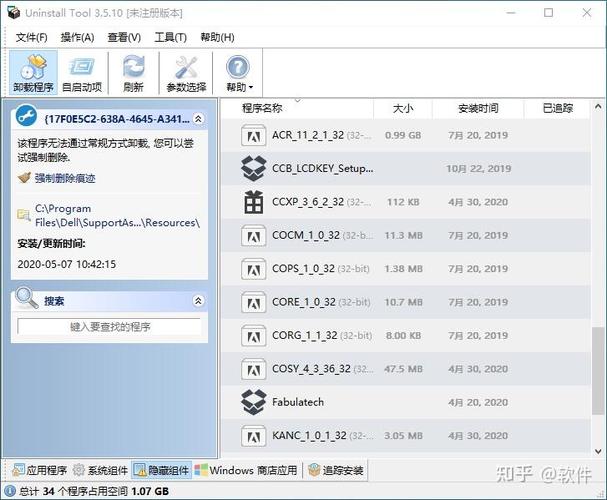Click the Adobe icon for CORE_1_0_32
The image size is (607, 500).
click(254, 302)
